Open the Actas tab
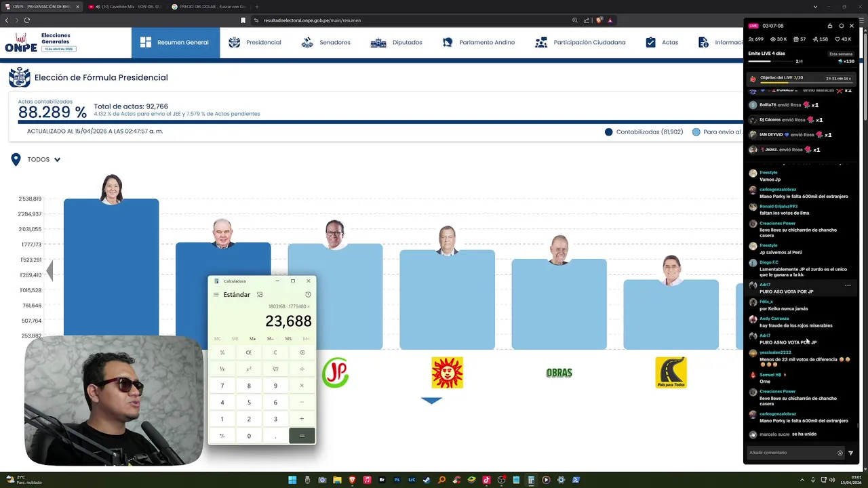This screenshot has width=868, height=488. 662,43
